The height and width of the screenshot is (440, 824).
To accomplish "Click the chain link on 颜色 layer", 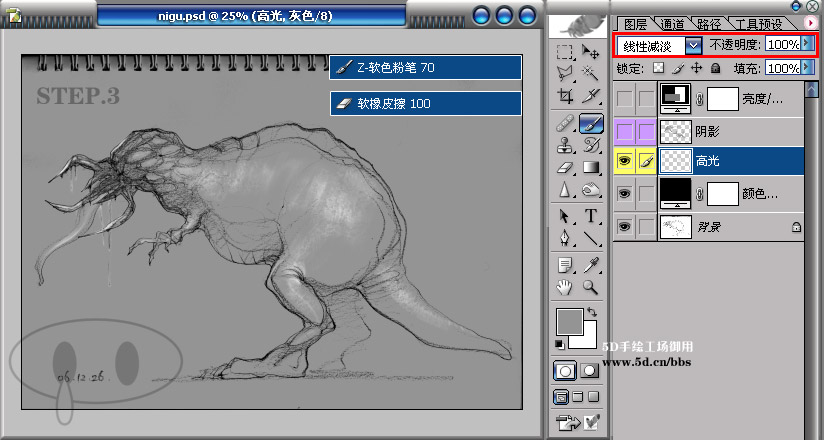I will (699, 195).
